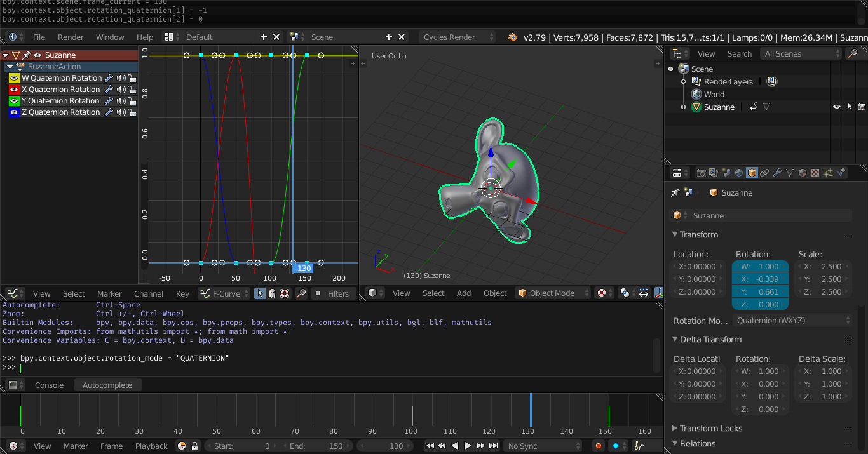Click jump to end frame button

pyautogui.click(x=493, y=446)
